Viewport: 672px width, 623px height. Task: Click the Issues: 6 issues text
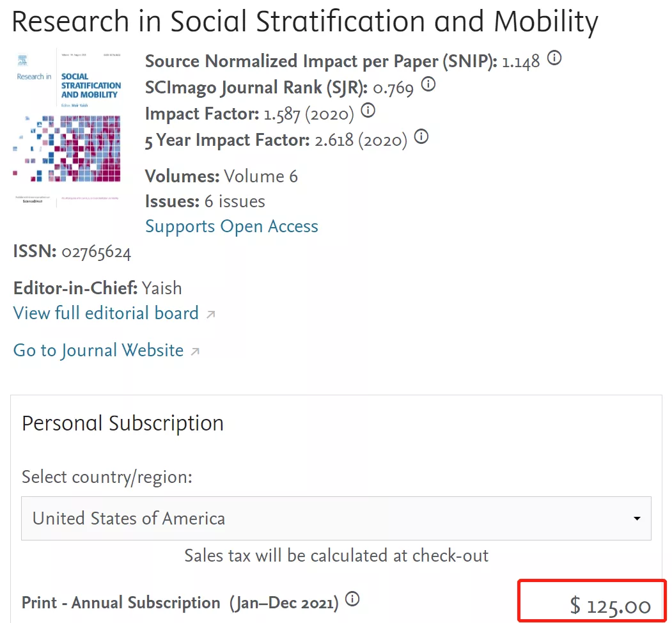205,201
